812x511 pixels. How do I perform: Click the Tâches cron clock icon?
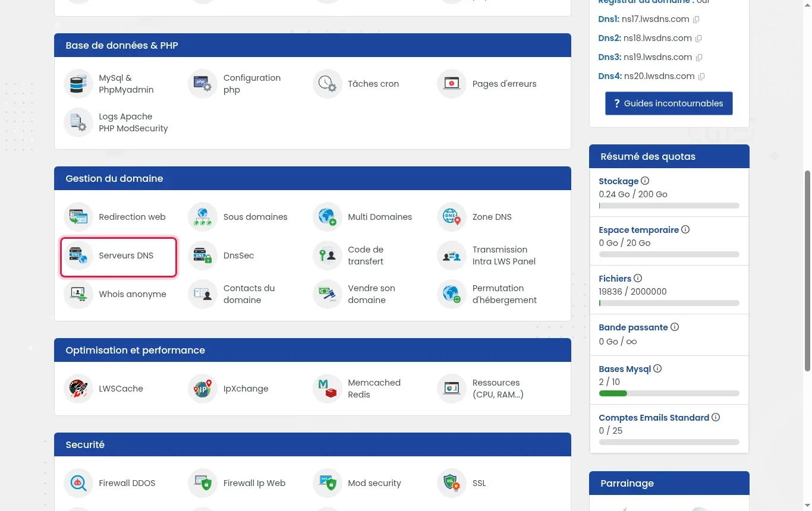[328, 84]
